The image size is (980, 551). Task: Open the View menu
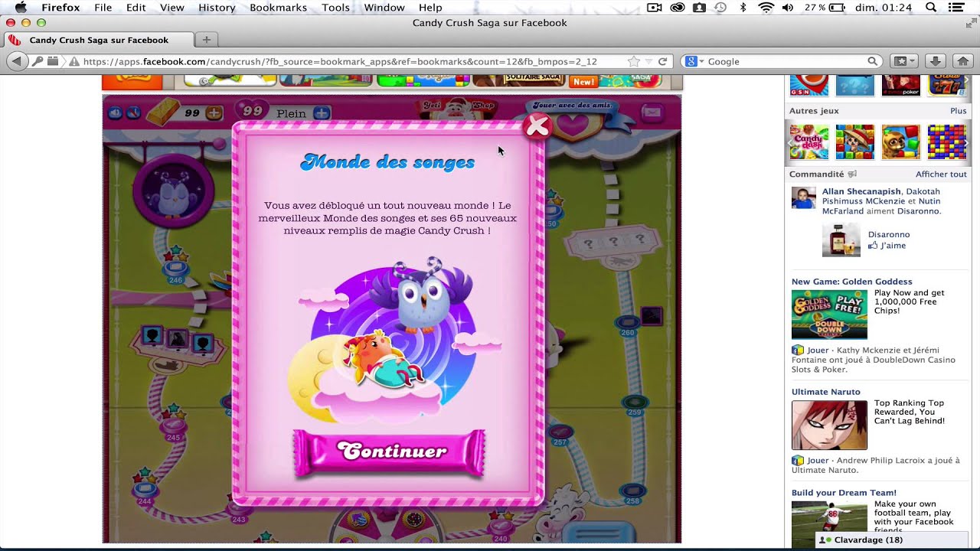click(x=171, y=8)
